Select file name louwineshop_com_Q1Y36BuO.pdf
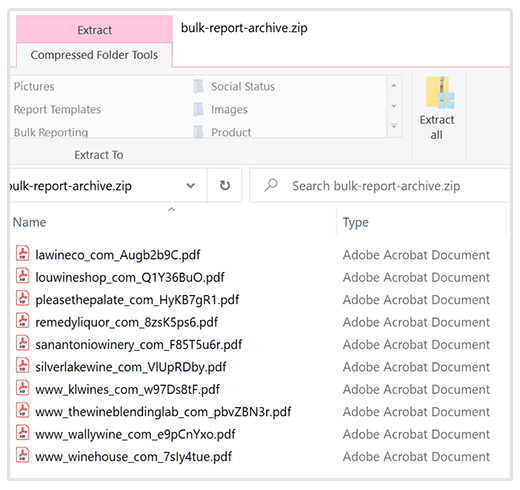The width and height of the screenshot is (520, 490). click(x=130, y=277)
